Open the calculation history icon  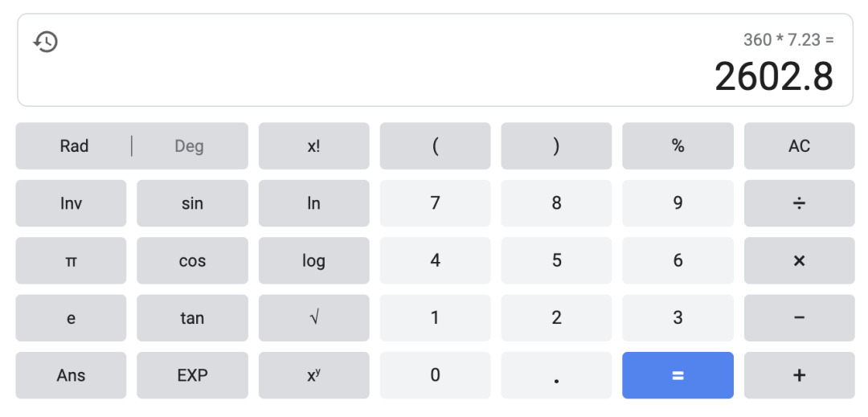[x=46, y=42]
